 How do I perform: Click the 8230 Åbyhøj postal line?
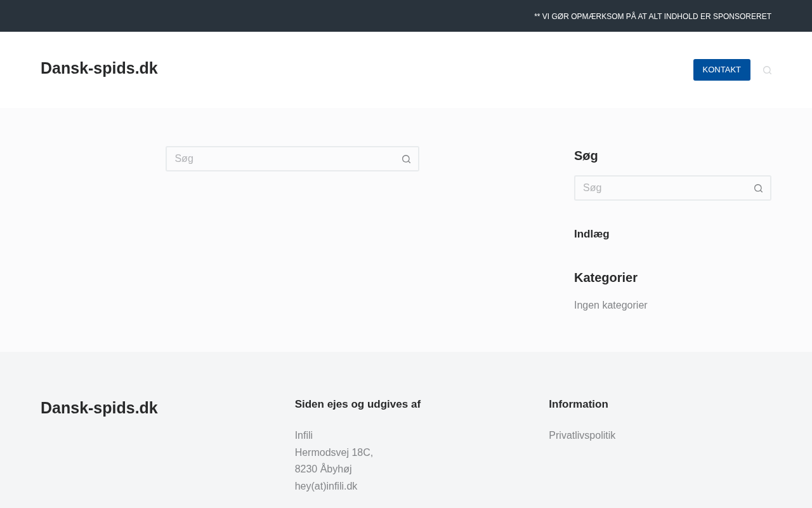point(323,469)
